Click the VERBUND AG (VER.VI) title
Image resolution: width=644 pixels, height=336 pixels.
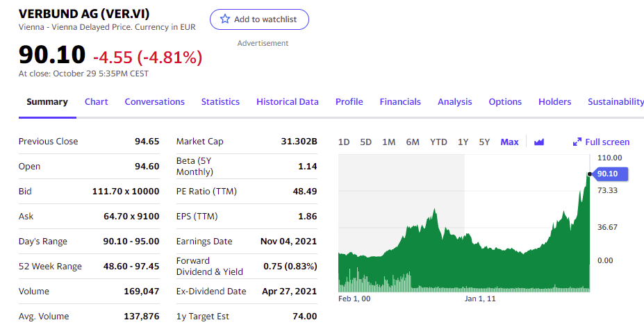[x=84, y=14]
